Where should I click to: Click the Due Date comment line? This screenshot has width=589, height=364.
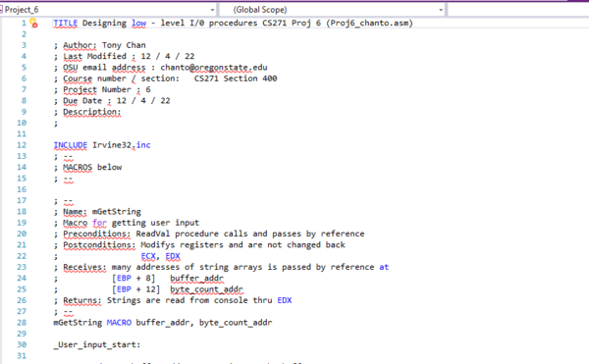[x=112, y=101]
